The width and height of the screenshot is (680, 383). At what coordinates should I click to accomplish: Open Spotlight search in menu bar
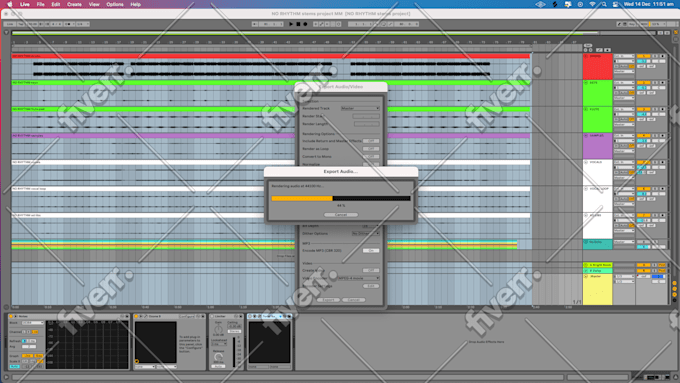coord(604,4)
